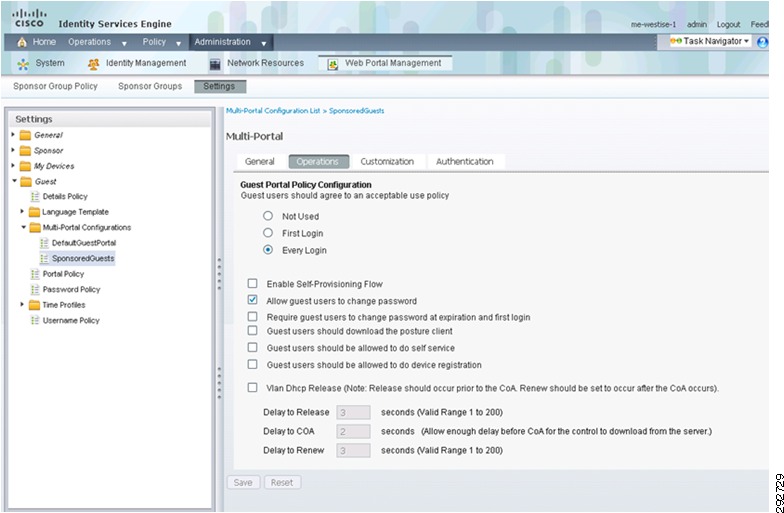This screenshot has width=784, height=513.
Task: Click the SponsoredGuests breadcrumb link
Action: pos(356,111)
